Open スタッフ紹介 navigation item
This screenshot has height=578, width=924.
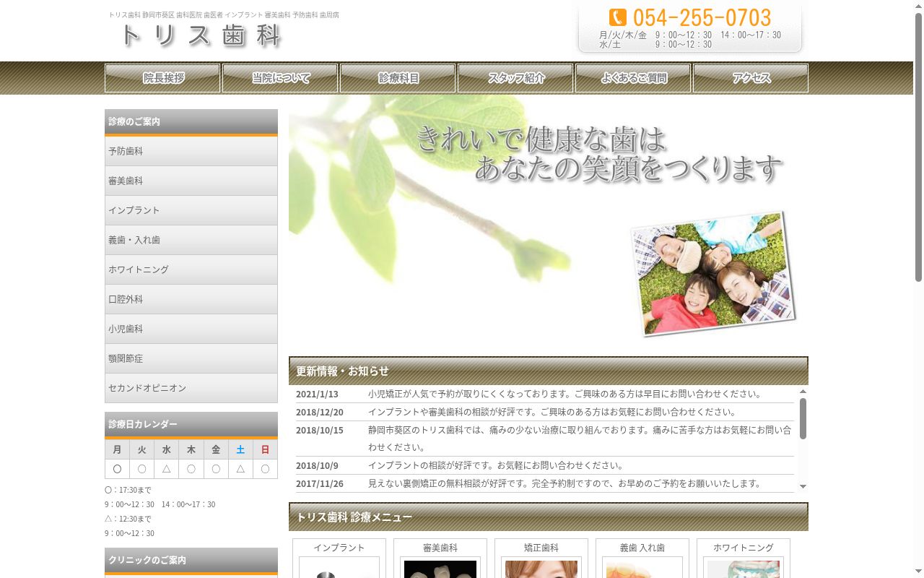click(515, 78)
